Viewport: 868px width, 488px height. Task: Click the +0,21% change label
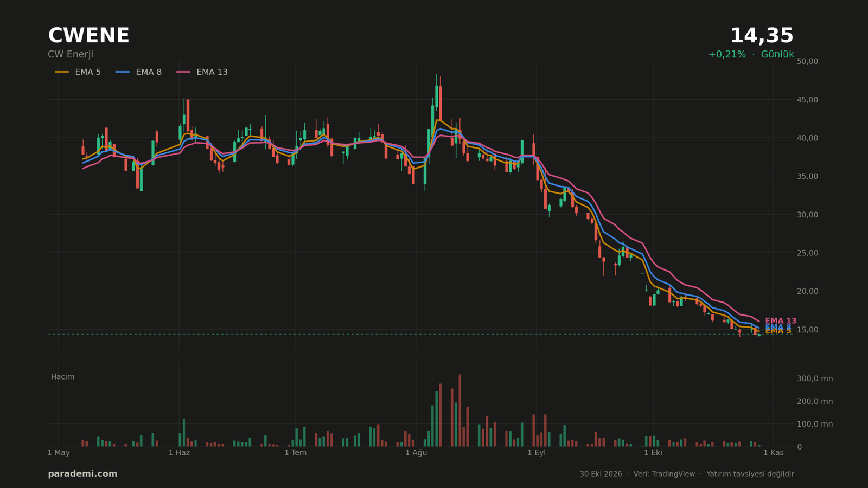(727, 54)
